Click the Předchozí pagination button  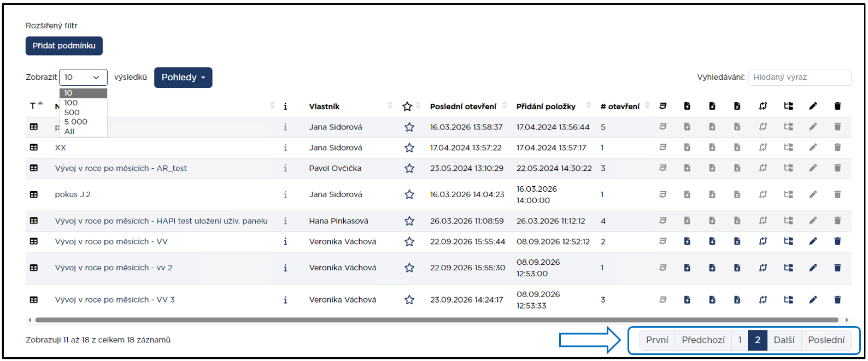[703, 340]
